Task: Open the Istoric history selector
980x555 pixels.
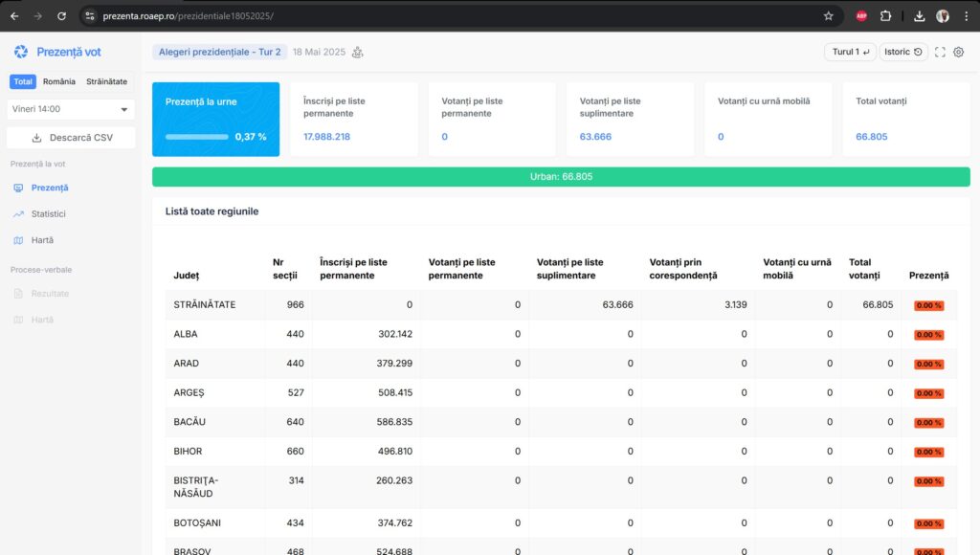Action: pyautogui.click(x=902, y=52)
